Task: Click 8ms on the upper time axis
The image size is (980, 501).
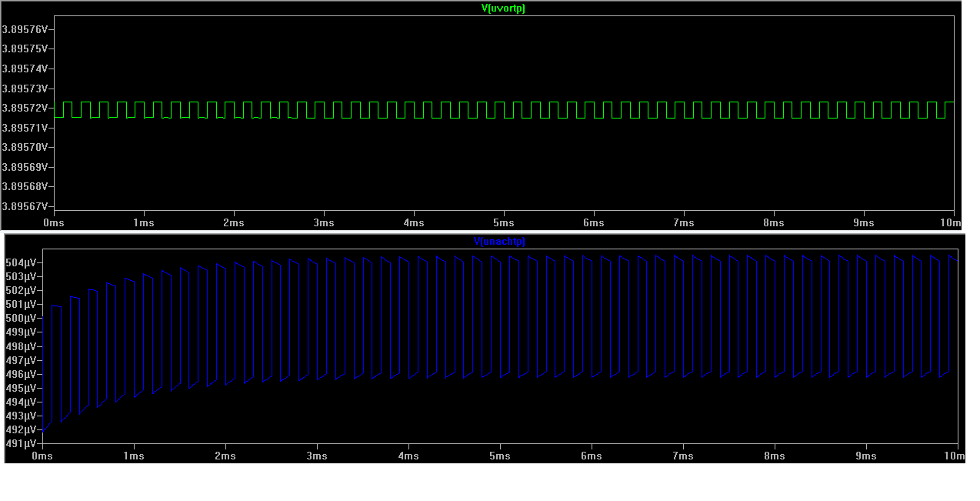Action: [x=774, y=222]
